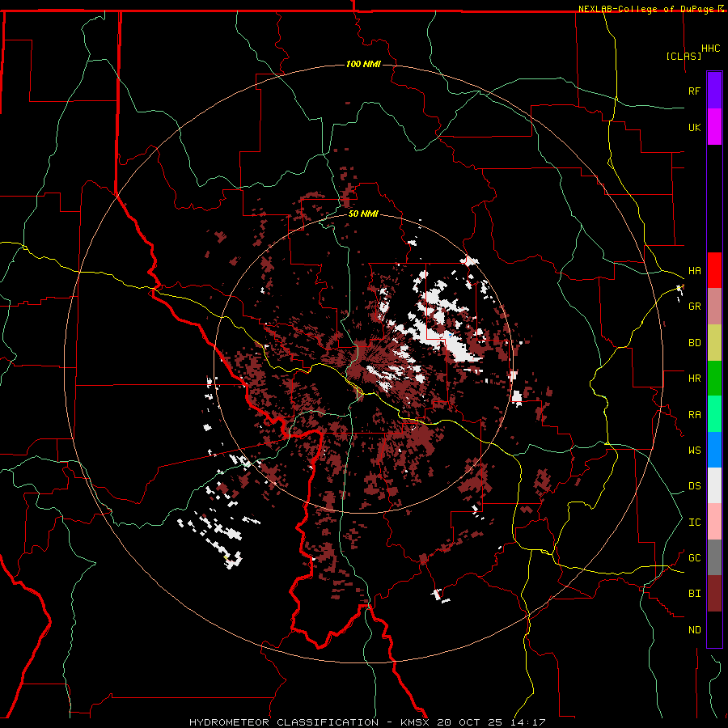Viewport: 728px width, 728px height.
Task: Click the HA legend label
Action: (694, 270)
